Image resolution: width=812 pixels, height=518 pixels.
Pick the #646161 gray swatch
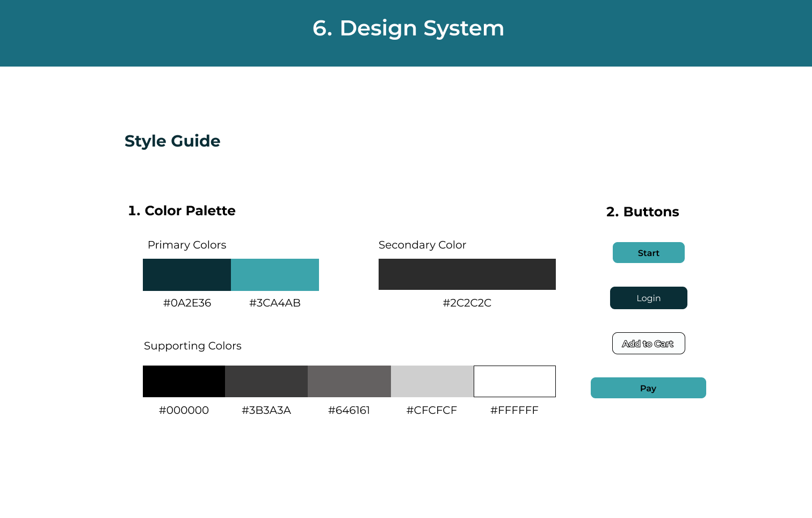pos(349,381)
